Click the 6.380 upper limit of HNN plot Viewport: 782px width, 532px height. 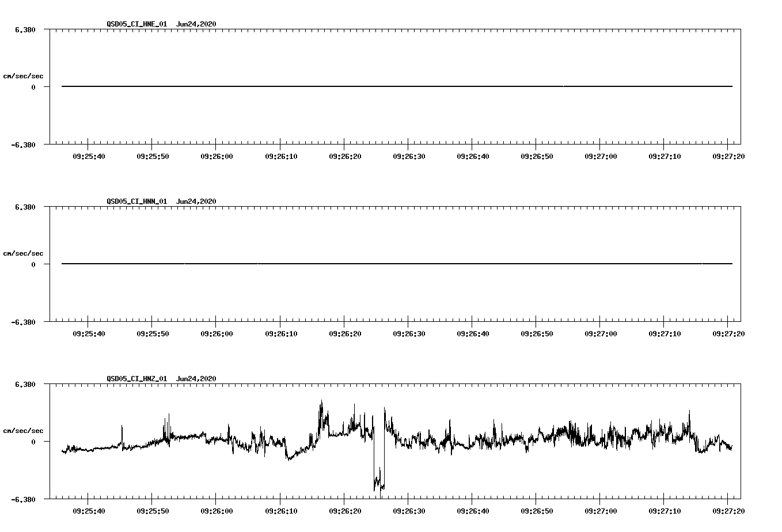(25, 207)
